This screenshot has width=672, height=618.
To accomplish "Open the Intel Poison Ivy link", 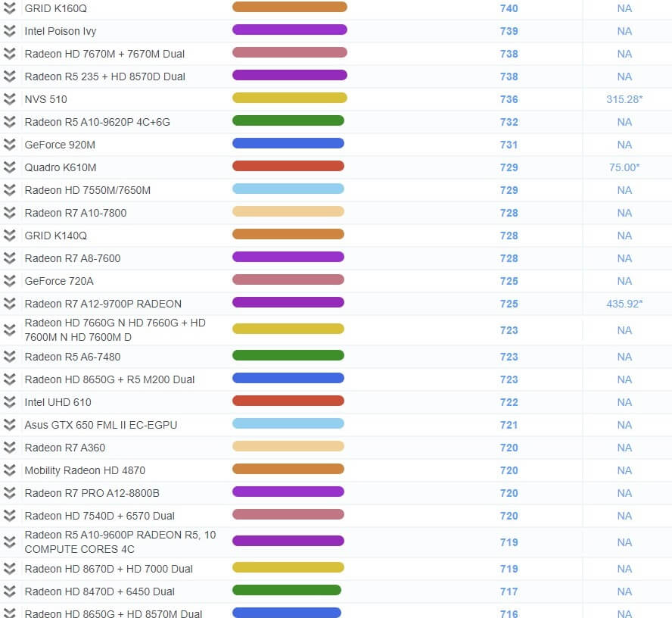I will (x=61, y=31).
